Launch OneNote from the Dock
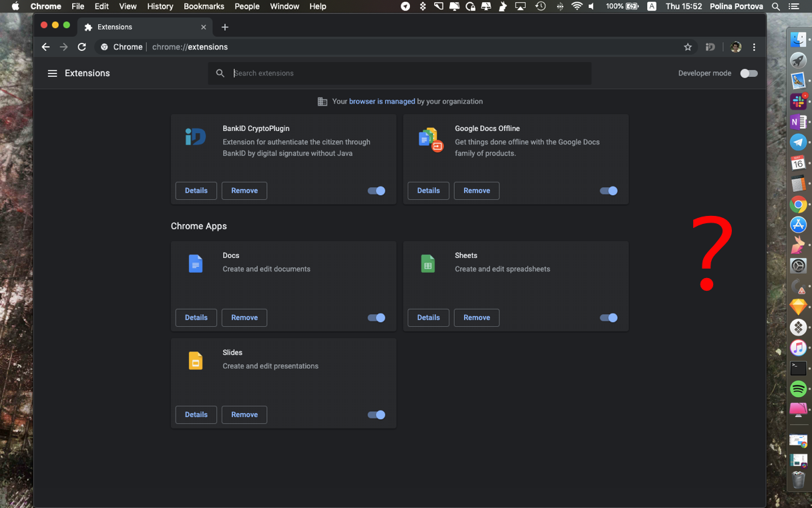 coord(798,122)
